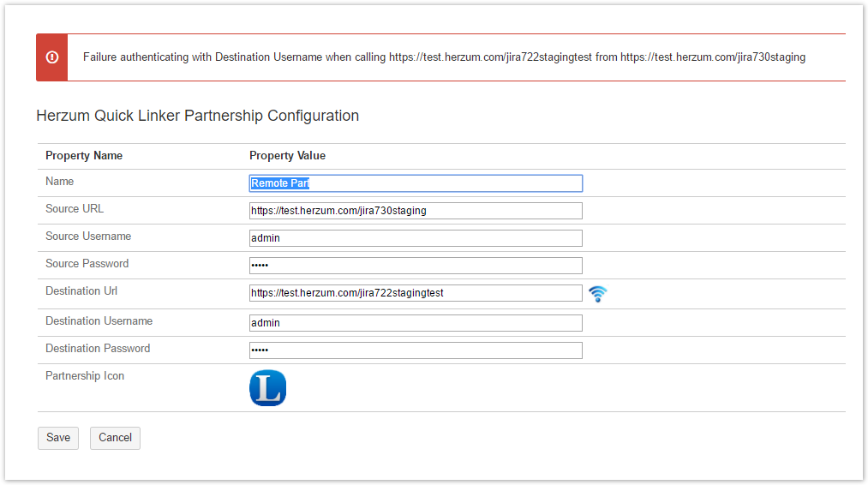Viewport: 868px width, 485px height.
Task: Click the authentication failure message text
Action: 444,57
